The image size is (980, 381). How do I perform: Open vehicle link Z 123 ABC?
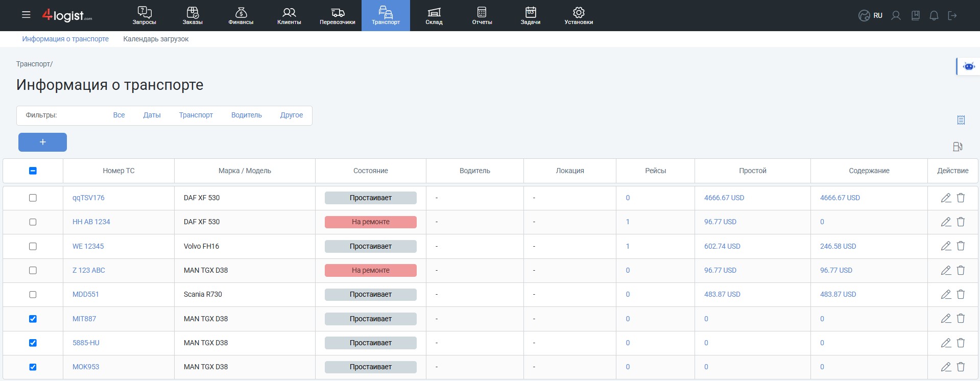click(x=89, y=270)
